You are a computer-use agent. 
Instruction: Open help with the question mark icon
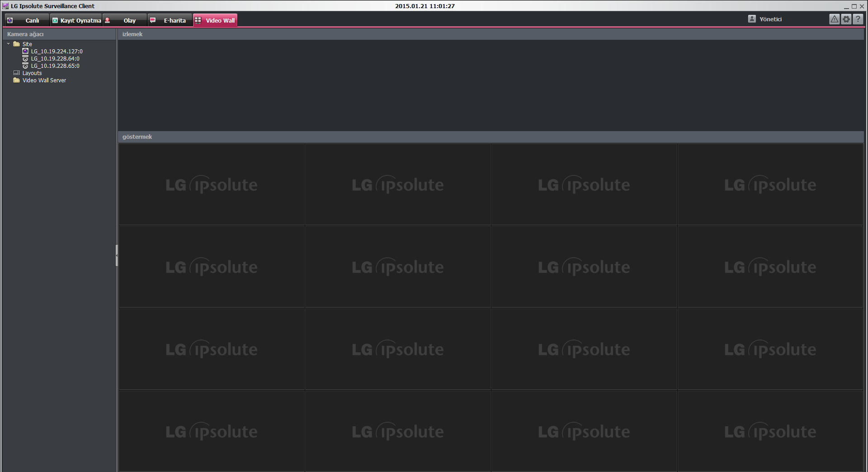(x=858, y=19)
